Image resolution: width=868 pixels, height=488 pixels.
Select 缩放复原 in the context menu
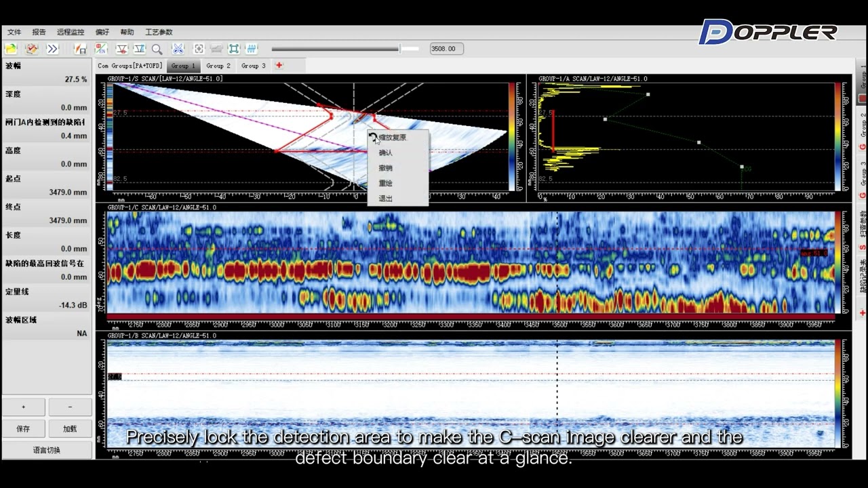pos(397,138)
